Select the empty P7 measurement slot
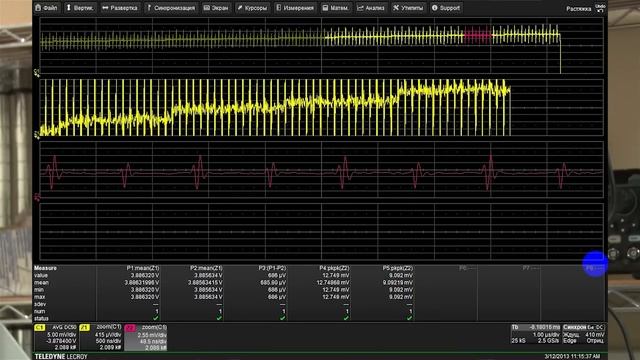This screenshot has width=640, height=360. coord(531,268)
